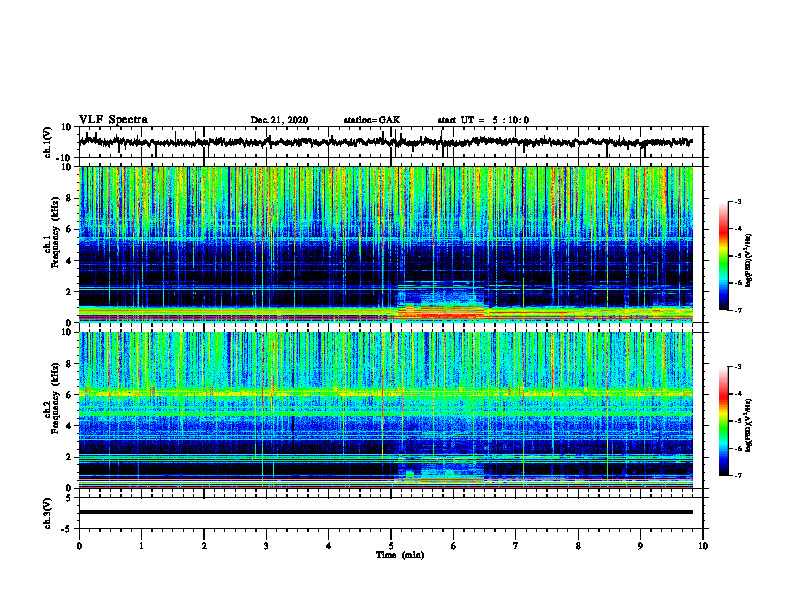This screenshot has width=792, height=612.
Task: Select the "start UT = 5 : 10: 0" text
Action: click(483, 120)
